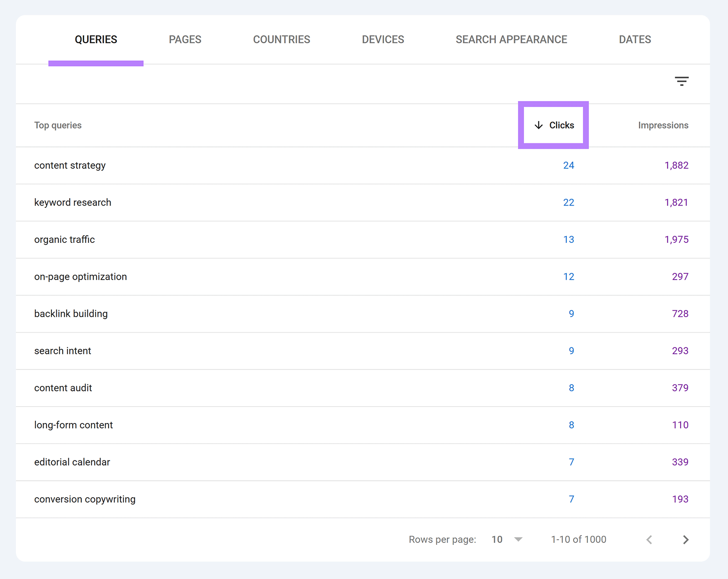Open the COUNTRIES tab
Image resolution: width=728 pixels, height=579 pixels.
pyautogui.click(x=282, y=40)
